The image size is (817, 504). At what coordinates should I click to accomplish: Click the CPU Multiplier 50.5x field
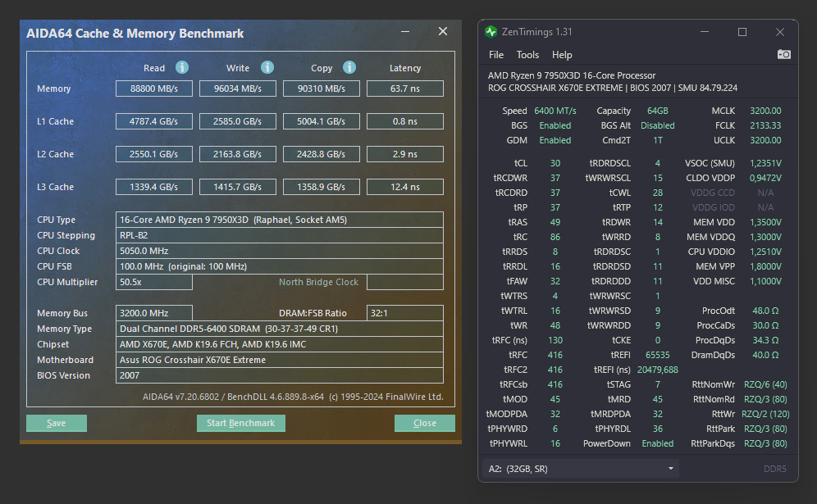154,282
